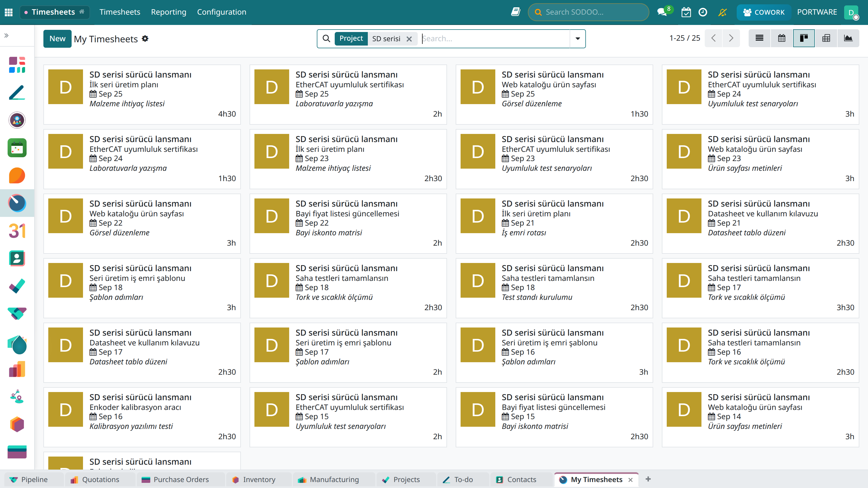Open the pen To-do app in sidebar
Viewport: 868px width, 488px height.
(x=17, y=92)
